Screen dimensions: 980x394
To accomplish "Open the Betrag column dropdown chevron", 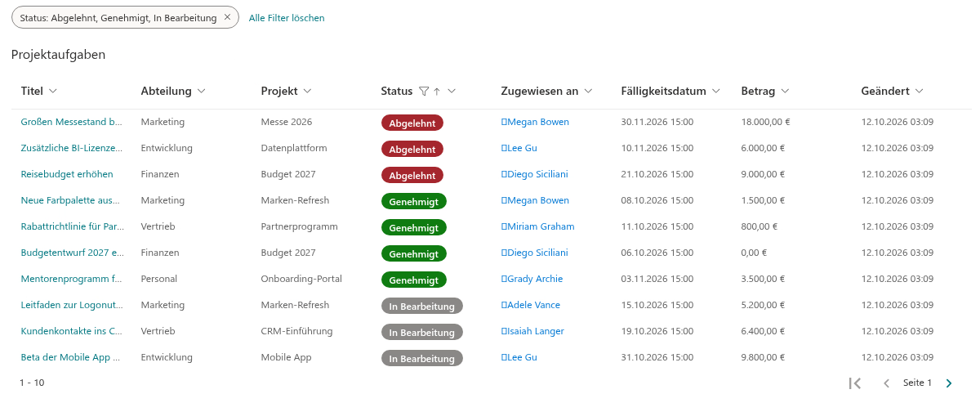I will [x=784, y=91].
